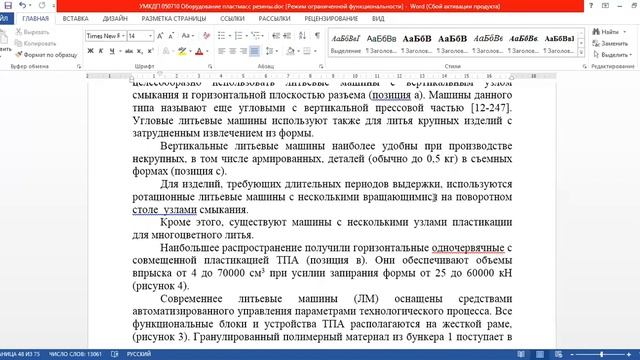This screenshot has width=640, height=360.
Task: Redo the last action
Action: pyautogui.click(x=42, y=6)
